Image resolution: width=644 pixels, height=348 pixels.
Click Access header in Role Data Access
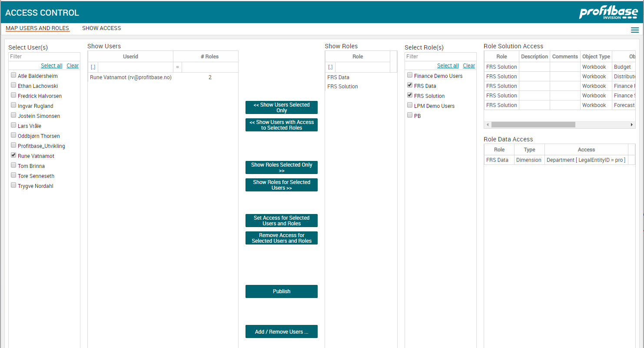point(586,150)
